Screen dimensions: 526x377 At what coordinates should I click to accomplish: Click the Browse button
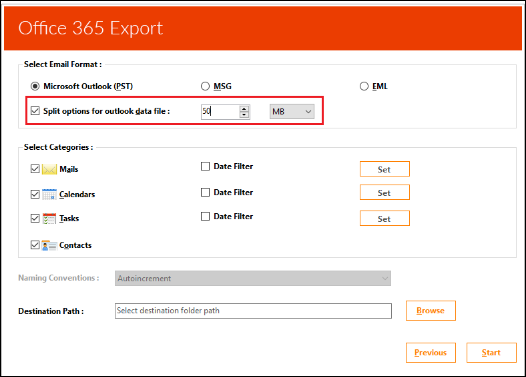click(x=431, y=311)
